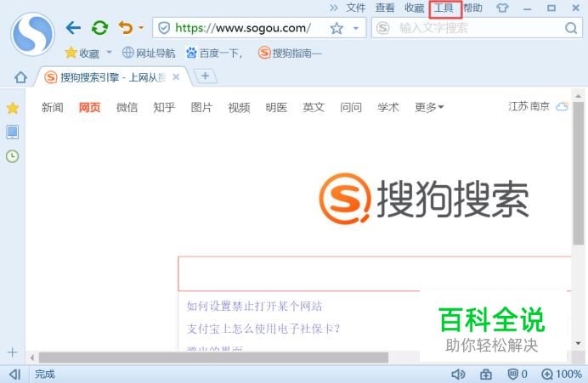Click the shield security icon in address bar
This screenshot has width=588, height=383.
(164, 28)
